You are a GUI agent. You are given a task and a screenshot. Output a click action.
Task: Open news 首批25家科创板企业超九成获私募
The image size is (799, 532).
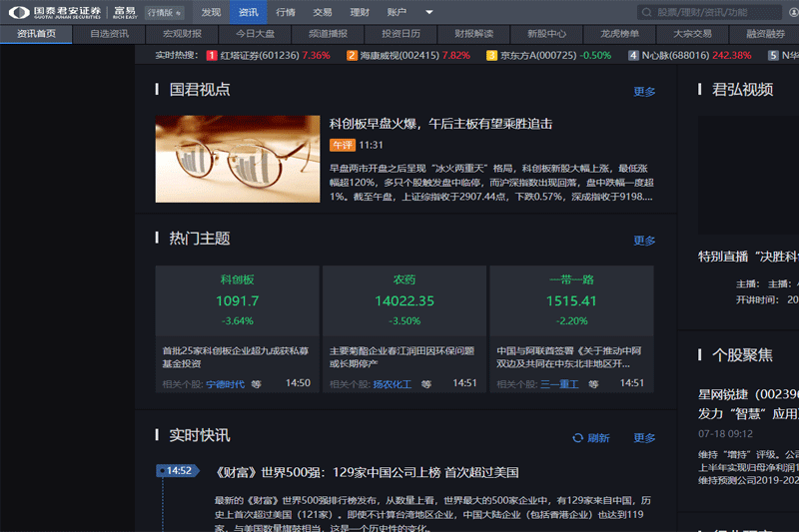coord(236,357)
